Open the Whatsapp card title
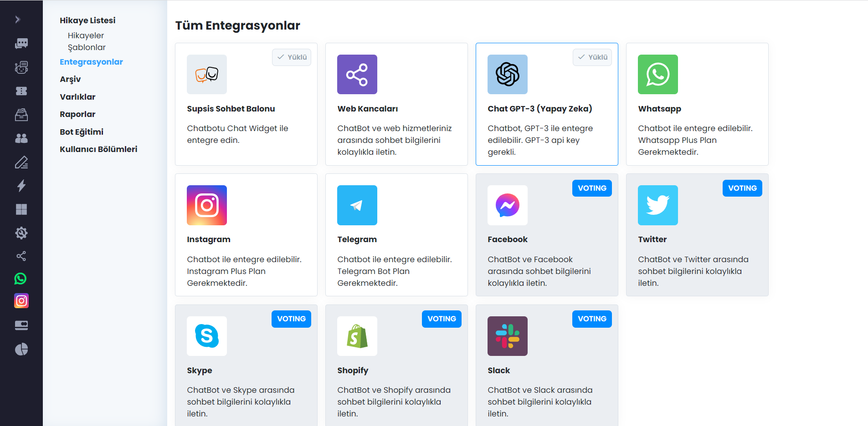The height and width of the screenshot is (426, 868). pos(660,109)
